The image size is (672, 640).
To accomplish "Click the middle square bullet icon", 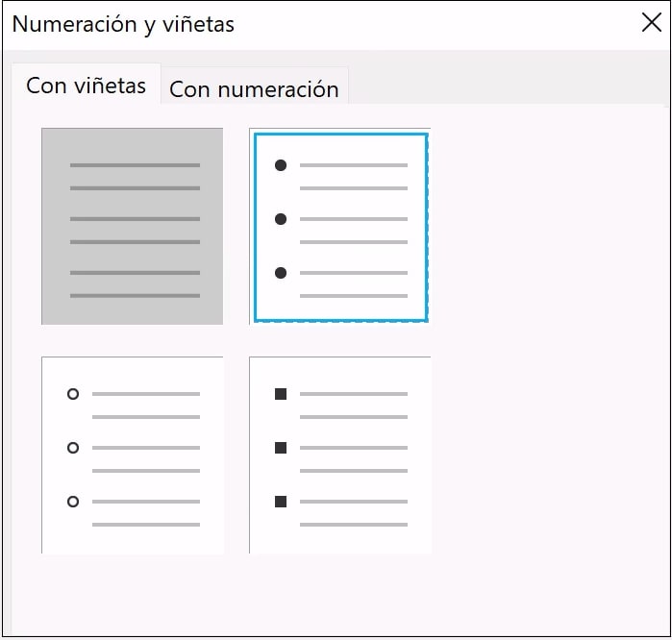I will click(281, 448).
